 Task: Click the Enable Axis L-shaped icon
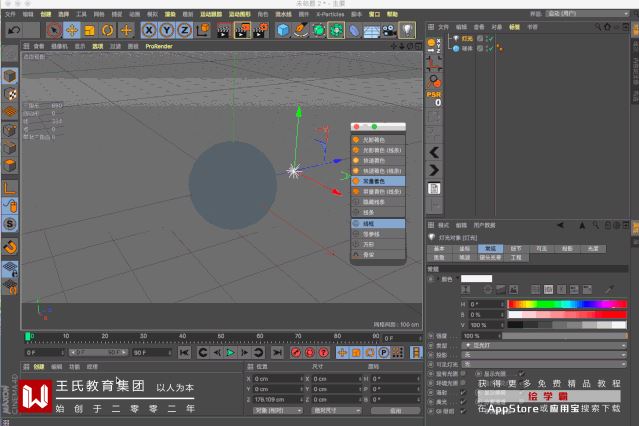pyautogui.click(x=10, y=188)
